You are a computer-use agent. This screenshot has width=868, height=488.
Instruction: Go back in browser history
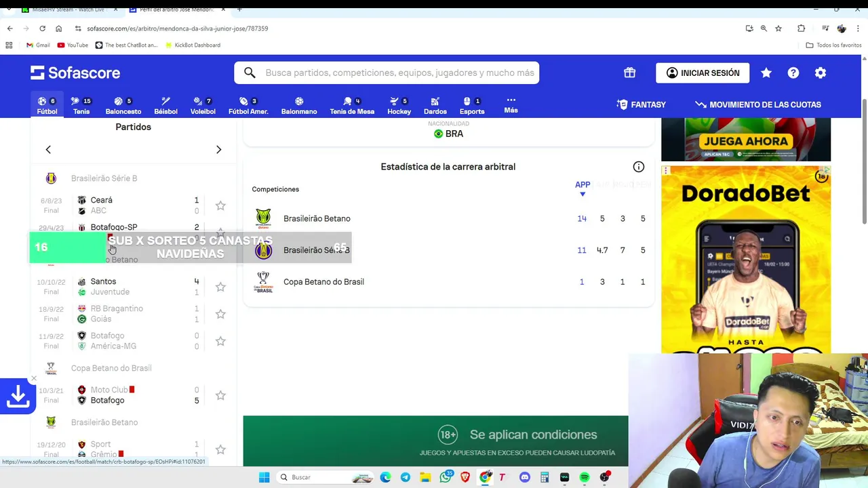pyautogui.click(x=9, y=28)
